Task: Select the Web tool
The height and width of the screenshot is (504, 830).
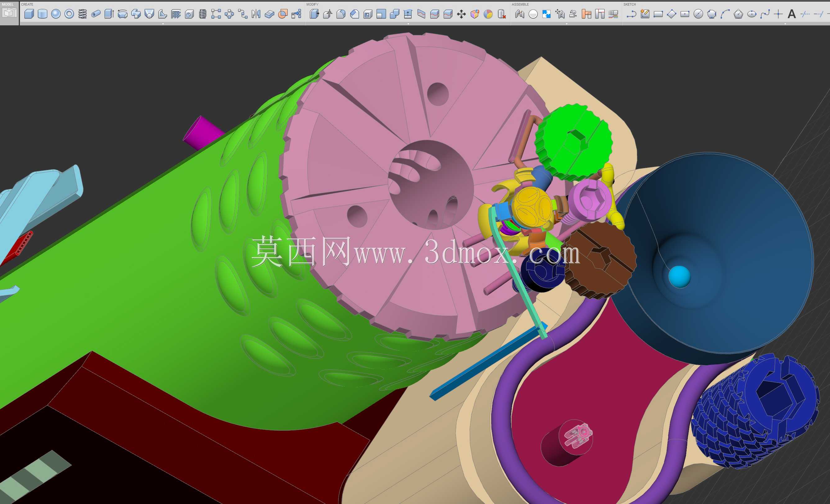Action: 176,14
